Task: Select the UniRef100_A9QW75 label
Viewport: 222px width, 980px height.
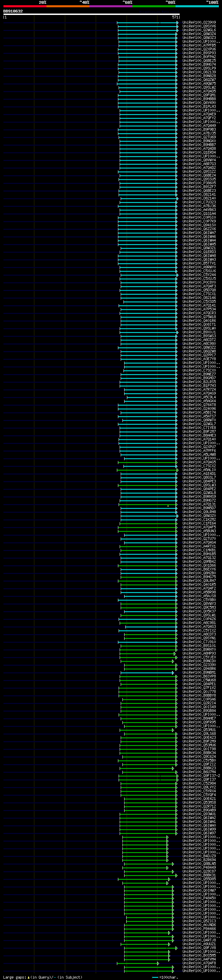Action: 199,84
